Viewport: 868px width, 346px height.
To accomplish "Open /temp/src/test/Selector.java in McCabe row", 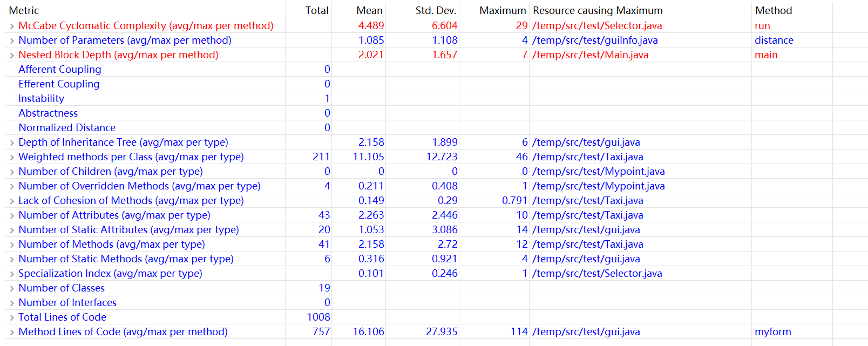I will tap(597, 25).
